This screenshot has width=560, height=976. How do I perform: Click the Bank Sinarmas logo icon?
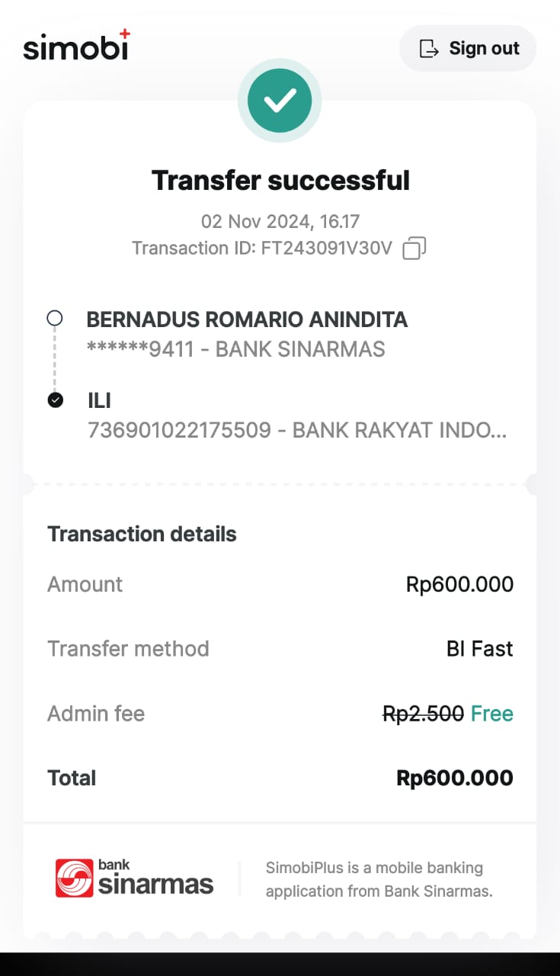74,878
